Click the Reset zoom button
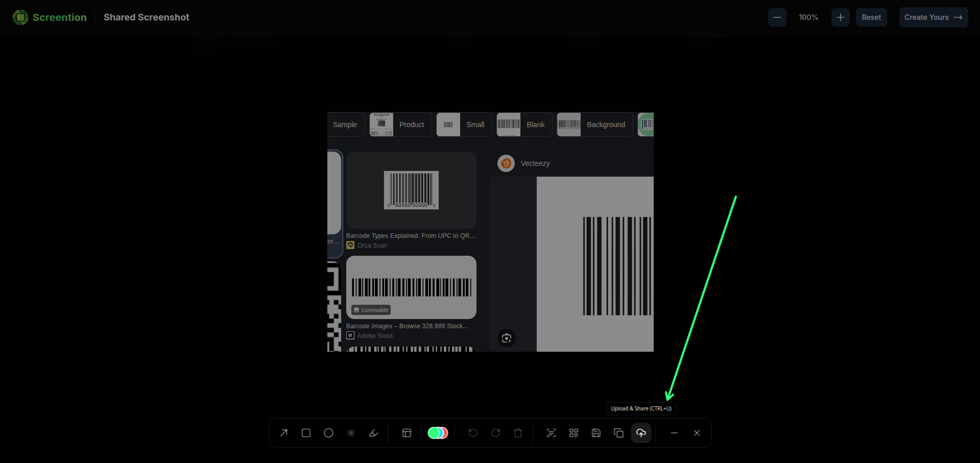Viewport: 980px width, 463px height. tap(871, 17)
